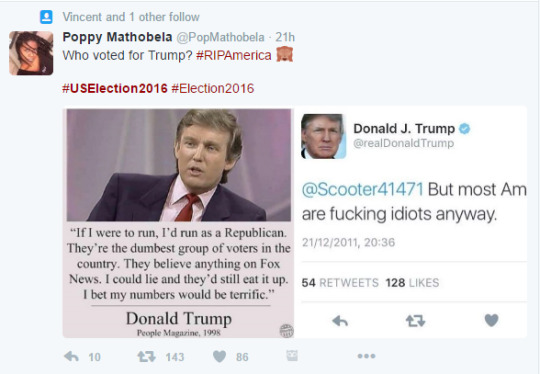
Task: Open the embedded Trump tweet screenshot image
Action: [411, 222]
